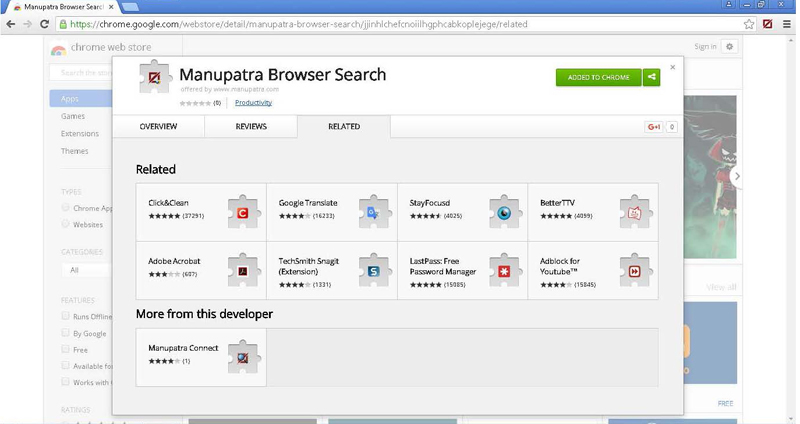
Task: Enable the Free checkbox
Action: point(65,349)
